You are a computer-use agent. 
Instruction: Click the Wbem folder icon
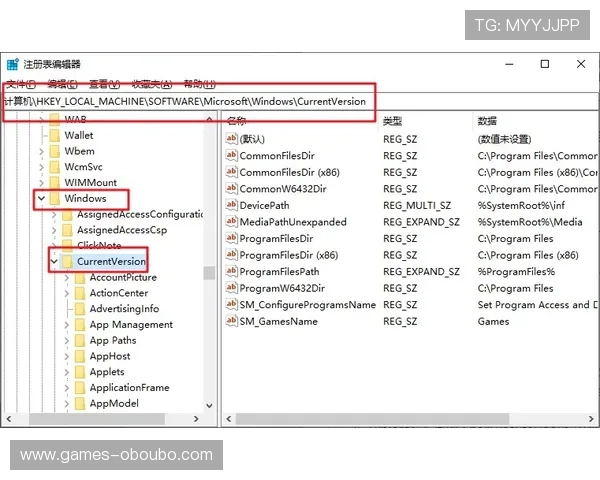pyautogui.click(x=54, y=151)
